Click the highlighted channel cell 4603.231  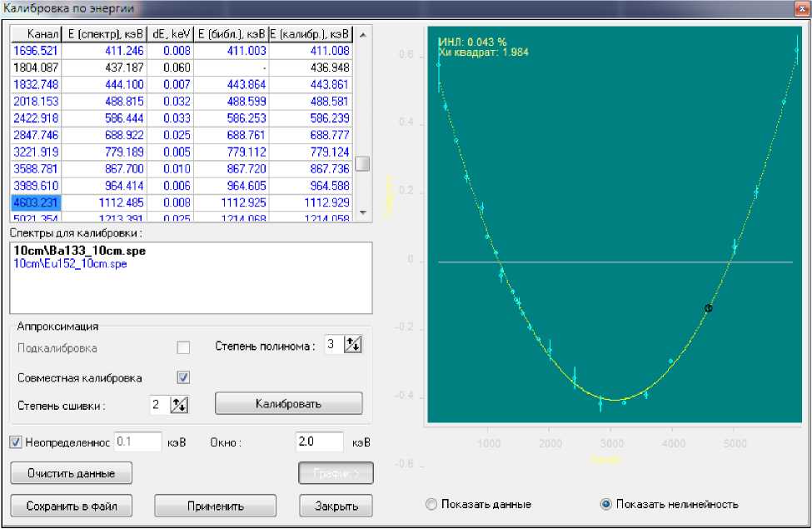coord(37,202)
